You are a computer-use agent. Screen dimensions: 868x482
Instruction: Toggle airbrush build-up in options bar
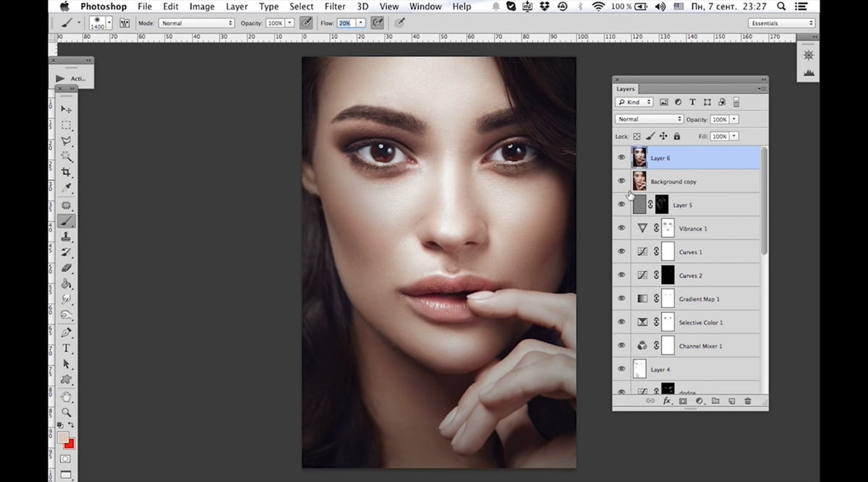click(x=377, y=23)
